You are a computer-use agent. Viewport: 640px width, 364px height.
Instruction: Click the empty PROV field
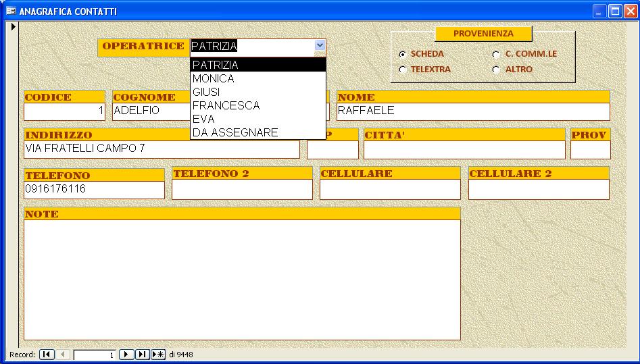tap(590, 150)
